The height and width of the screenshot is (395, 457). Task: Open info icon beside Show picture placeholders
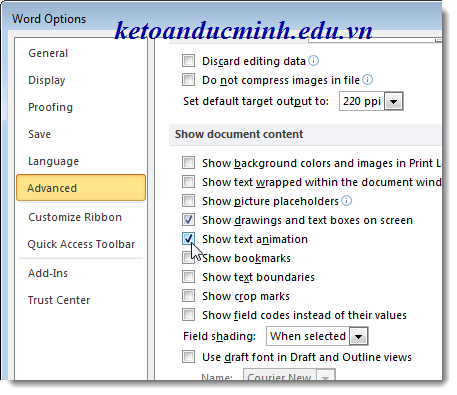click(346, 201)
